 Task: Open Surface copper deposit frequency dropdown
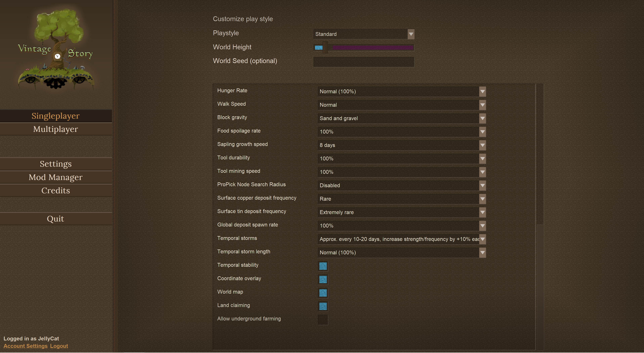point(482,199)
